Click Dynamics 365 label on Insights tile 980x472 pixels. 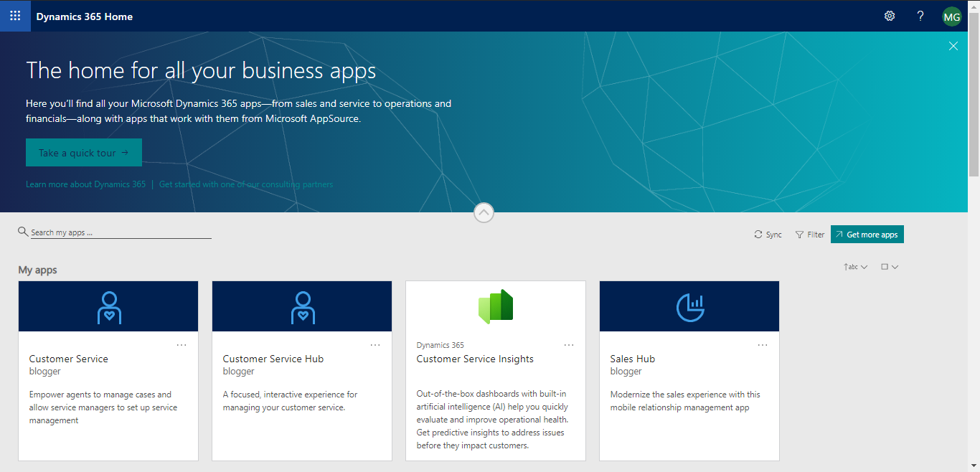click(440, 345)
